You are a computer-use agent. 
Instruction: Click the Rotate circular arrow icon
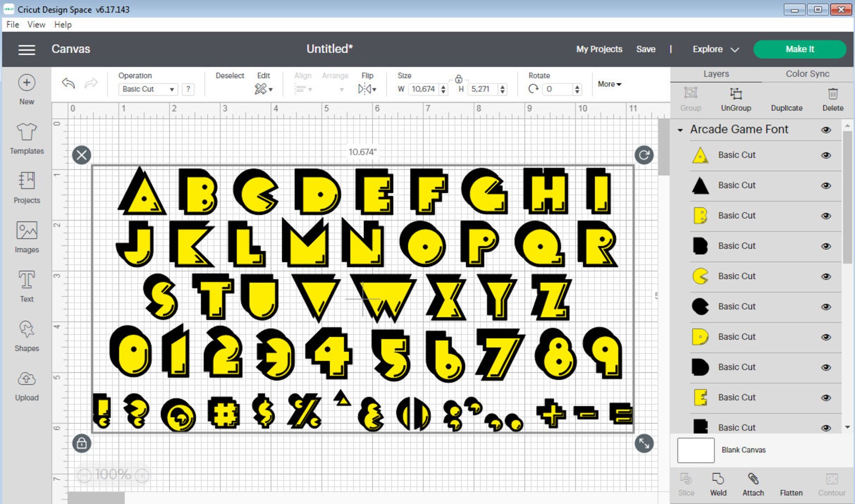(x=533, y=89)
